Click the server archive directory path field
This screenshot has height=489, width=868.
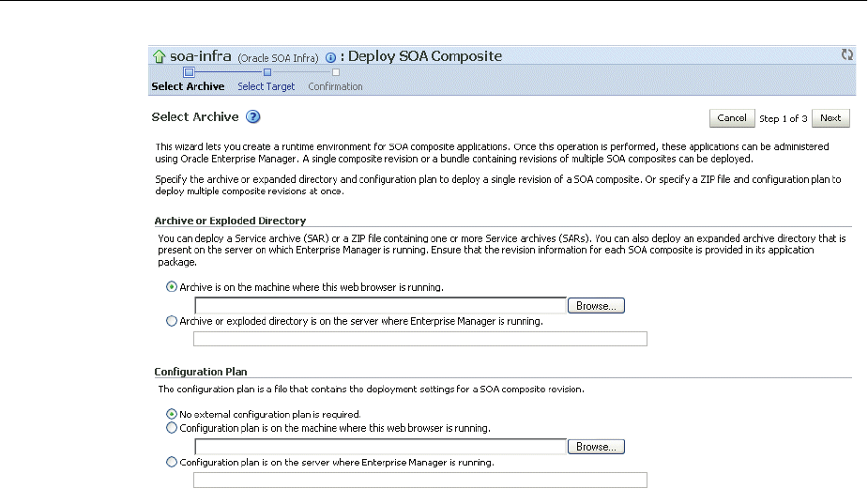pyautogui.click(x=419, y=339)
